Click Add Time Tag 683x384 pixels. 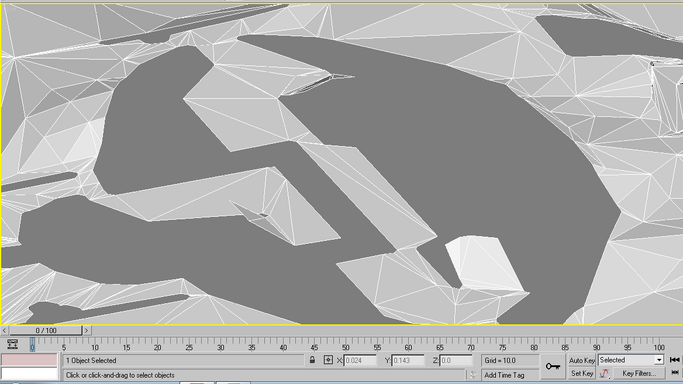point(504,375)
